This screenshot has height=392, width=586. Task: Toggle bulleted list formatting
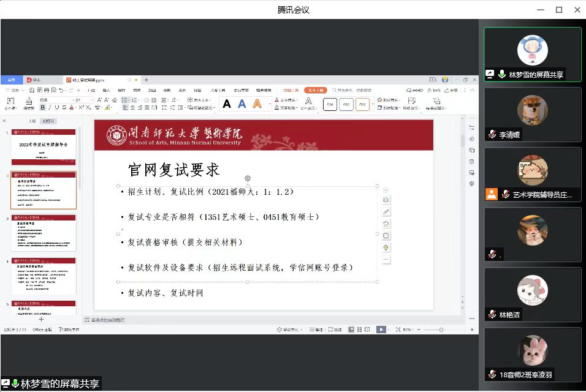coord(124,100)
